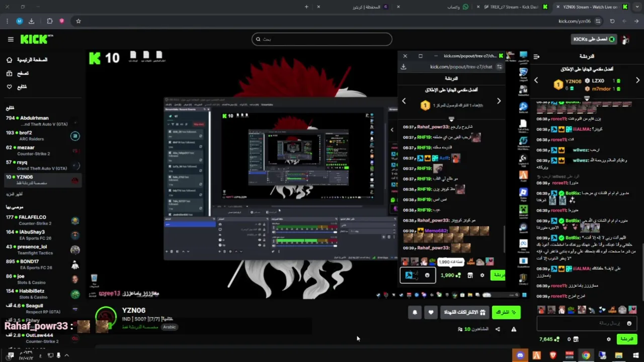Go to previous gift leaderboard page
644x362 pixels.
536,80
